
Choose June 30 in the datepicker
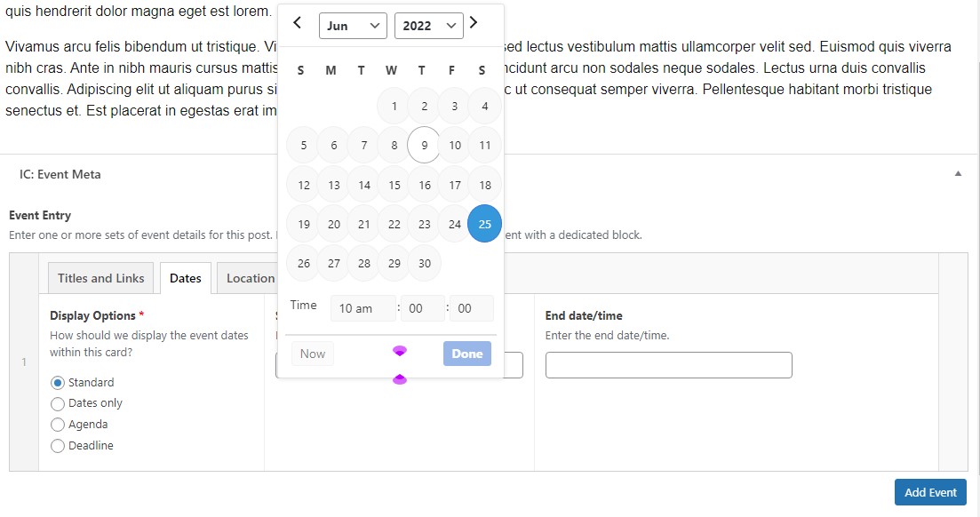(423, 263)
